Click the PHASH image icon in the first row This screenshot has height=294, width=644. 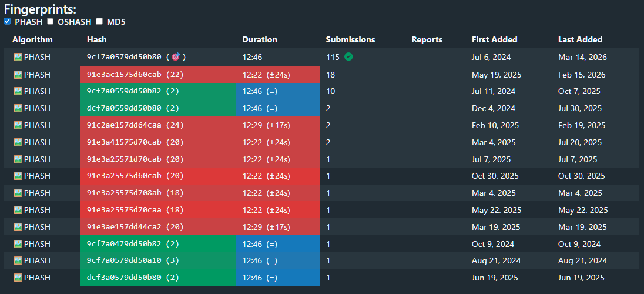[x=18, y=58]
